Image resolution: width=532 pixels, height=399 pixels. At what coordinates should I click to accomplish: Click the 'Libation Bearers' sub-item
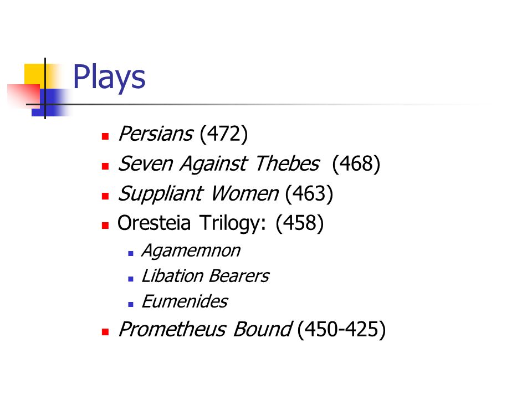coord(205,276)
